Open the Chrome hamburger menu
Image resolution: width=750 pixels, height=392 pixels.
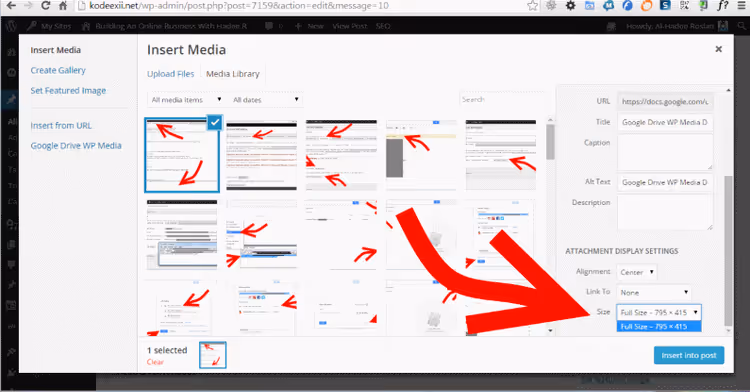tap(742, 6)
